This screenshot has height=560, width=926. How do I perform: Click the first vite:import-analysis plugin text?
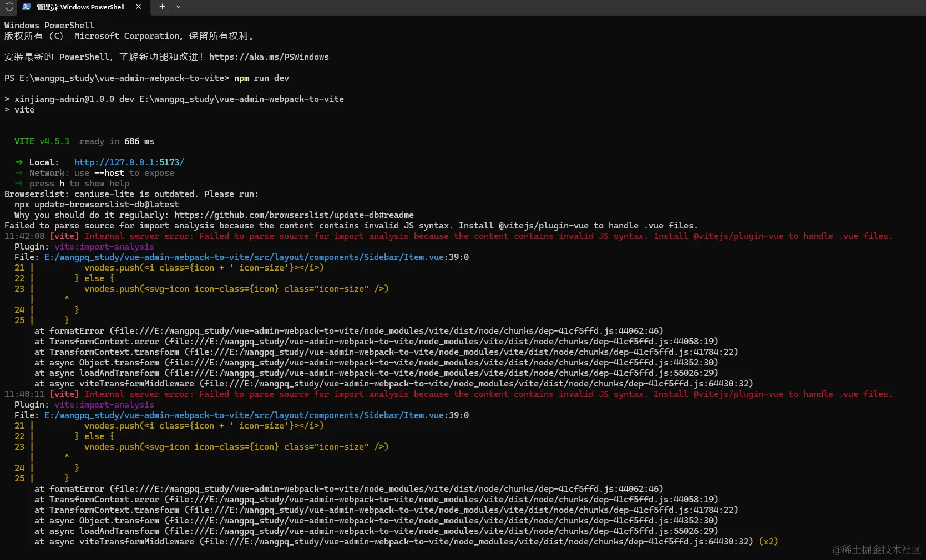click(x=104, y=247)
